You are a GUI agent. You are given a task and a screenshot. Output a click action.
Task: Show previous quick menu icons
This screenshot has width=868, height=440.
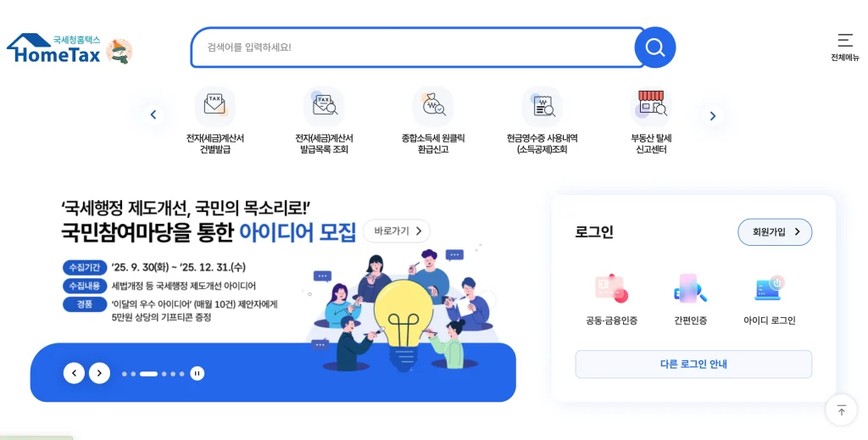point(153,115)
